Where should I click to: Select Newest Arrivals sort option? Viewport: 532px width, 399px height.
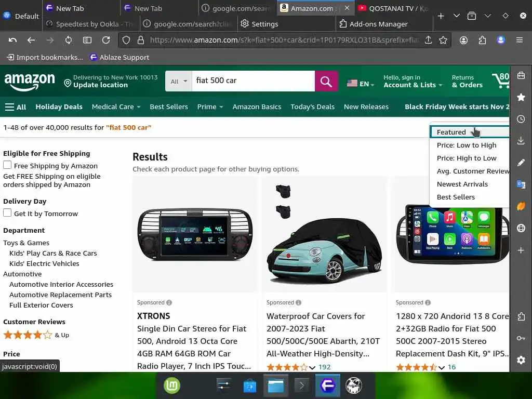(470, 184)
